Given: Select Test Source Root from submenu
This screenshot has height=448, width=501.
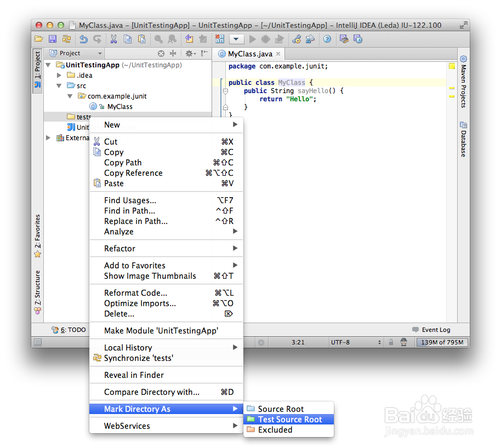Looking at the screenshot, I should (x=289, y=419).
